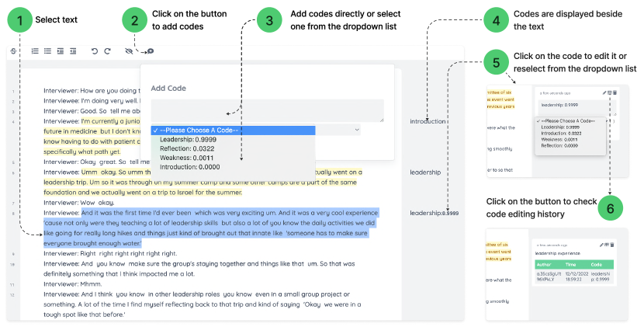Viewport: 644px width, 327px height.
Task: Open the 'leadership:0.9999' code beside the text
Action: [434, 213]
